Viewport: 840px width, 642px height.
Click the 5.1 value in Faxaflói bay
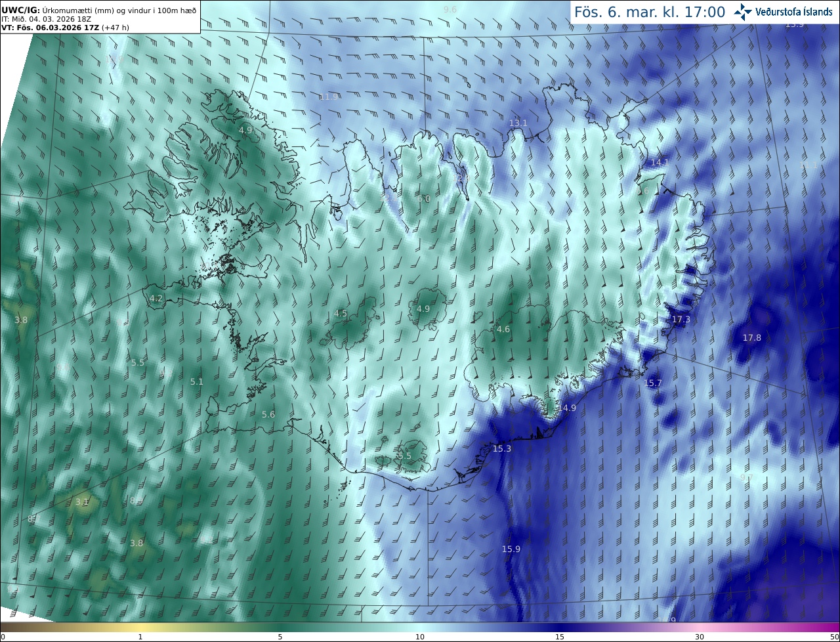coord(197,381)
